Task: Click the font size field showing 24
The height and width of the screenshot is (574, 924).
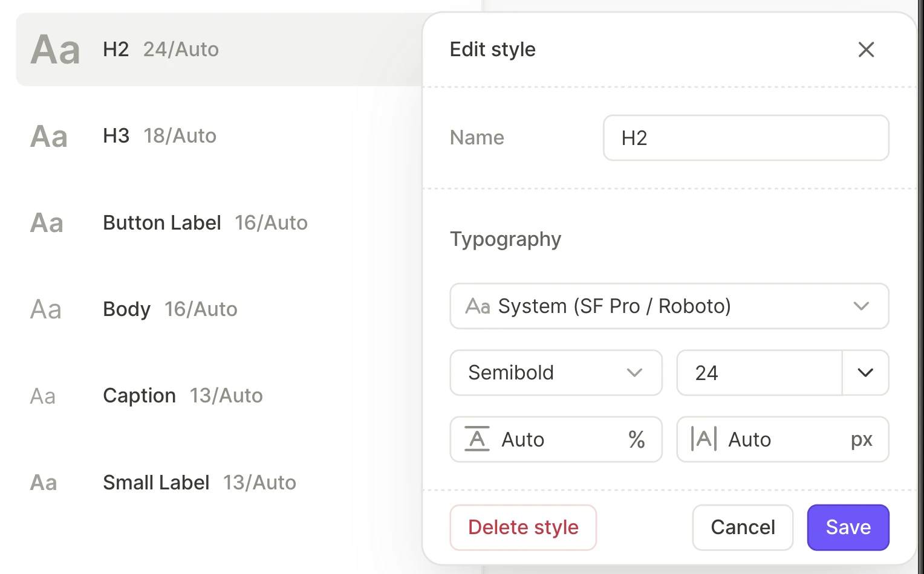Action: [760, 373]
